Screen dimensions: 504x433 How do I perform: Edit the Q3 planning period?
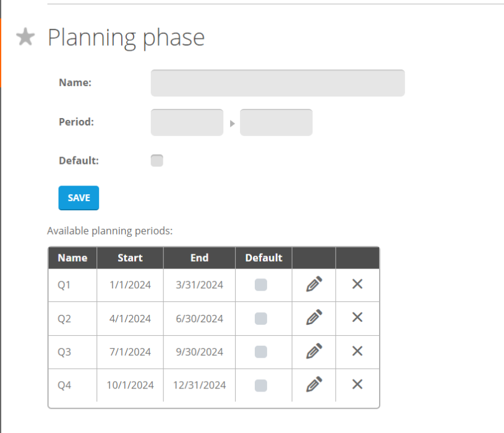point(313,351)
